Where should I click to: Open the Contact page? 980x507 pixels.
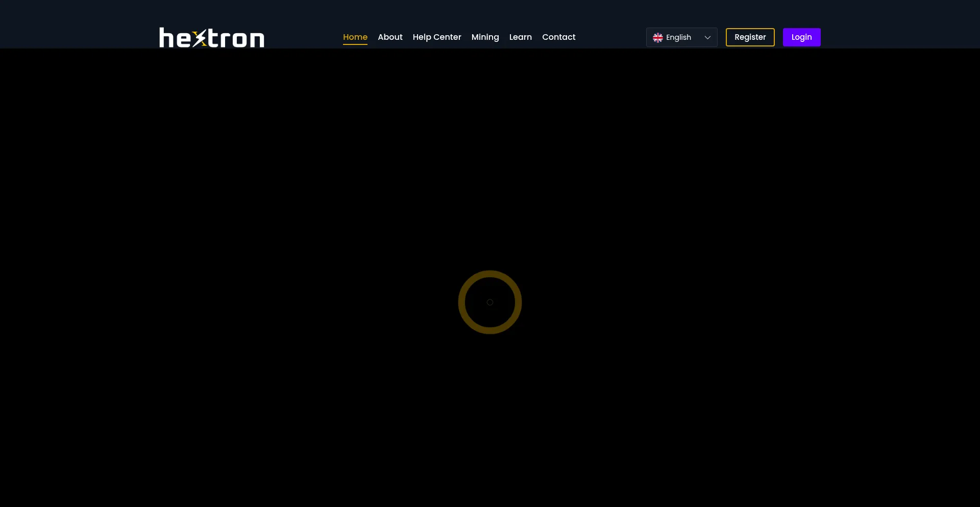(558, 37)
